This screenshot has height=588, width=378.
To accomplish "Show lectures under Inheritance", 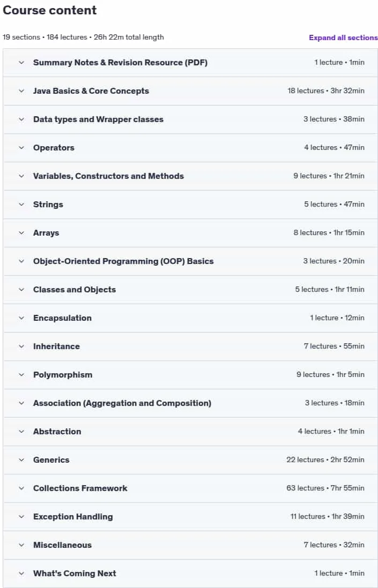I will click(x=190, y=346).
